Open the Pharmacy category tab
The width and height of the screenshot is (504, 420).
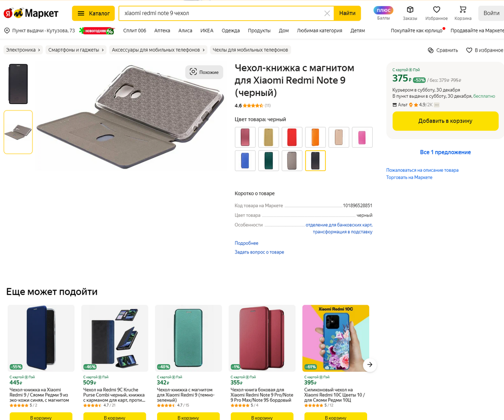tap(162, 31)
